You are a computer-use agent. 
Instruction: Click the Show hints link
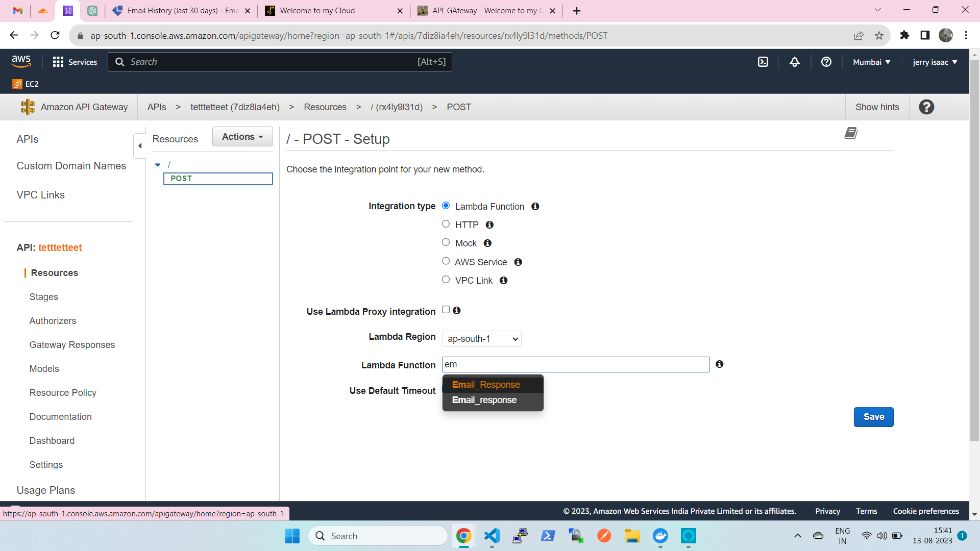pyautogui.click(x=877, y=107)
